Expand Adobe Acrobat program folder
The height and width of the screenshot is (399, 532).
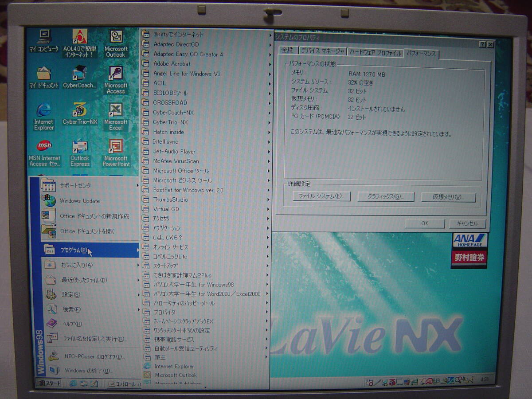(206, 64)
